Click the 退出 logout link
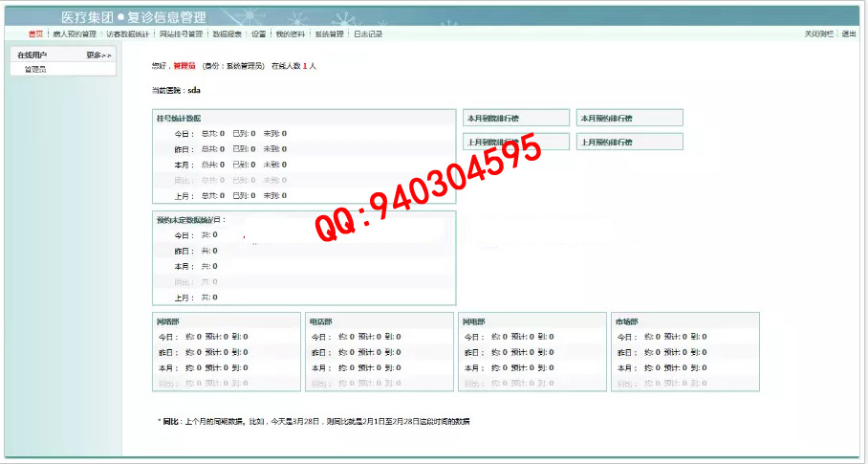The width and height of the screenshot is (868, 464). click(849, 33)
